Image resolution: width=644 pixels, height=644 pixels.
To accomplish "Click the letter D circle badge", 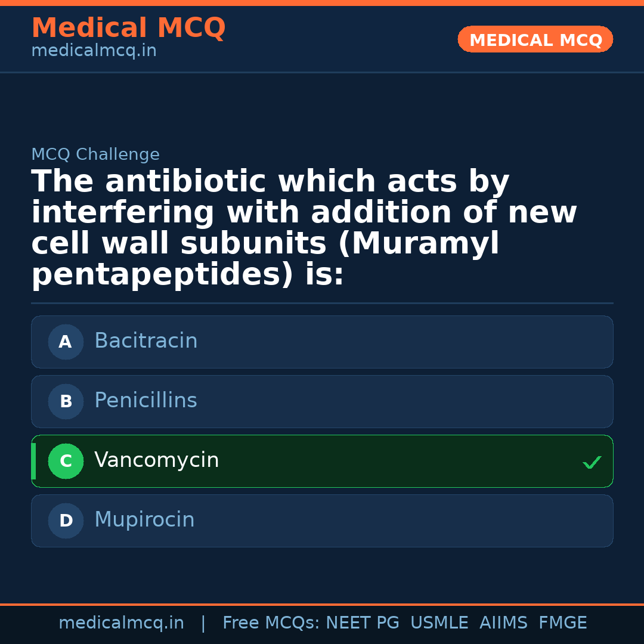I will (x=66, y=521).
